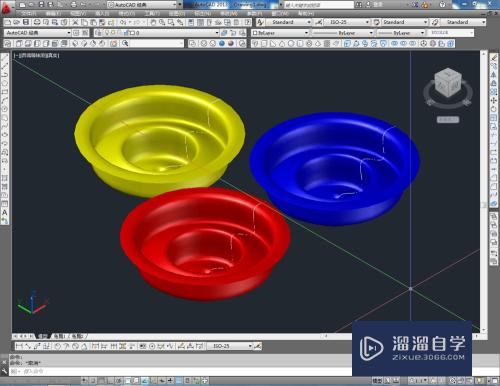Select the Pan hand tool in the toolbar

point(153,22)
